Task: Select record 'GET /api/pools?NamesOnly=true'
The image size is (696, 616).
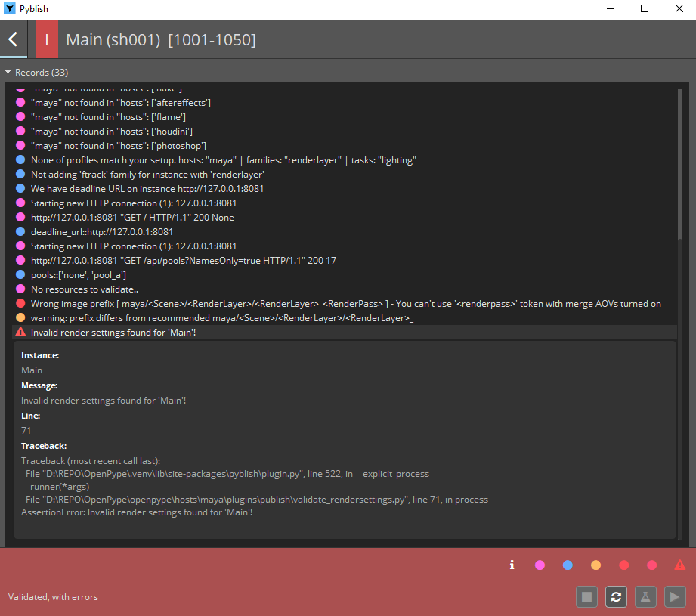Action: click(345, 261)
